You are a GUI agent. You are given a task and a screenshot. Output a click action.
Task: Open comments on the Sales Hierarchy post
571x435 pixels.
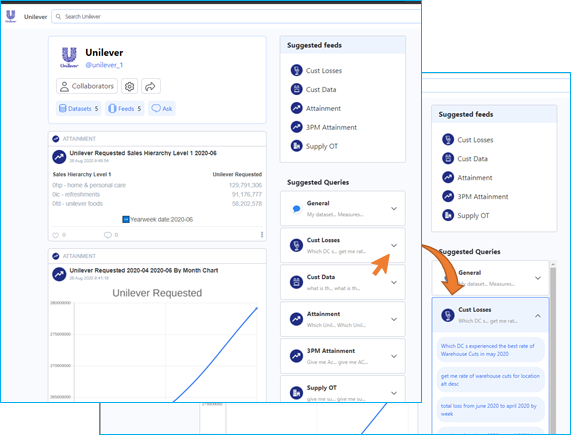[x=108, y=235]
